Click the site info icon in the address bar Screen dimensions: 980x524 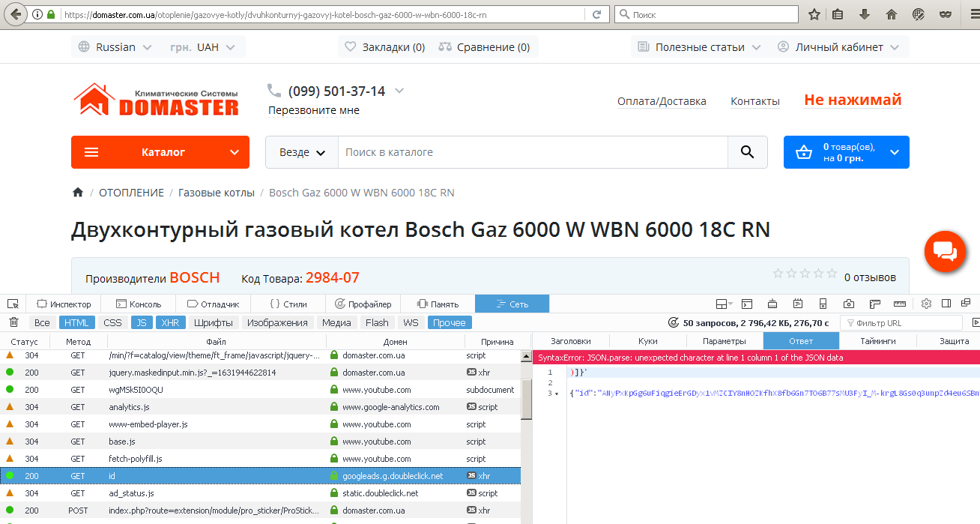(37, 14)
